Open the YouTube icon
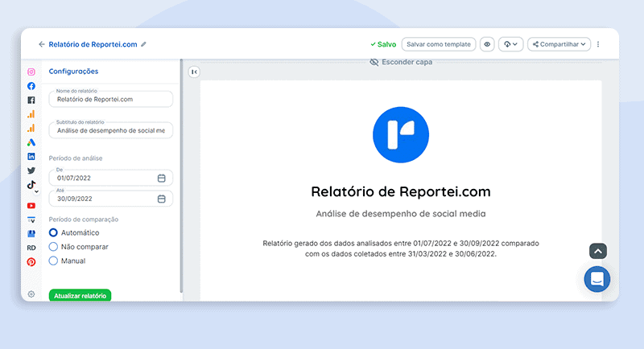644x349 pixels. (31, 206)
